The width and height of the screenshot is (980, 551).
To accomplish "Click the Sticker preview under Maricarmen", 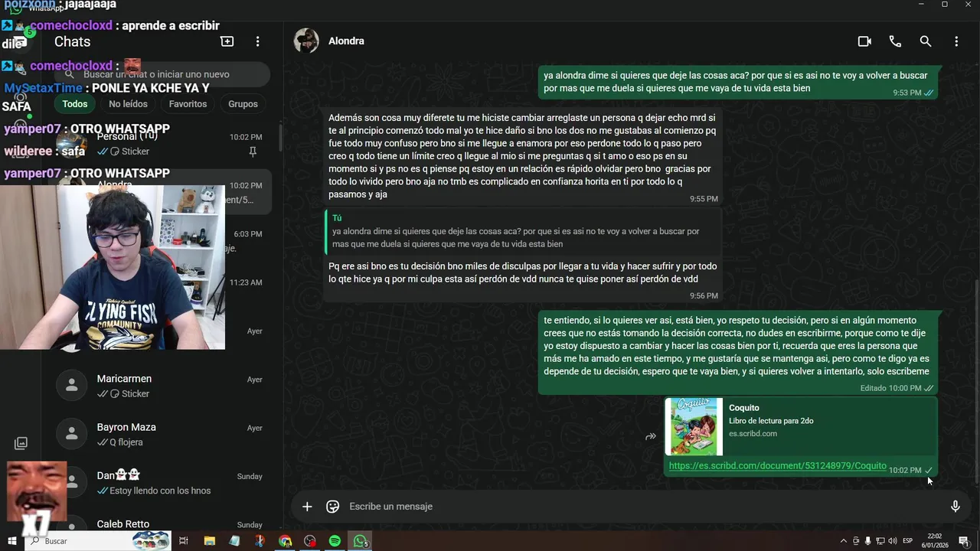I will point(123,394).
